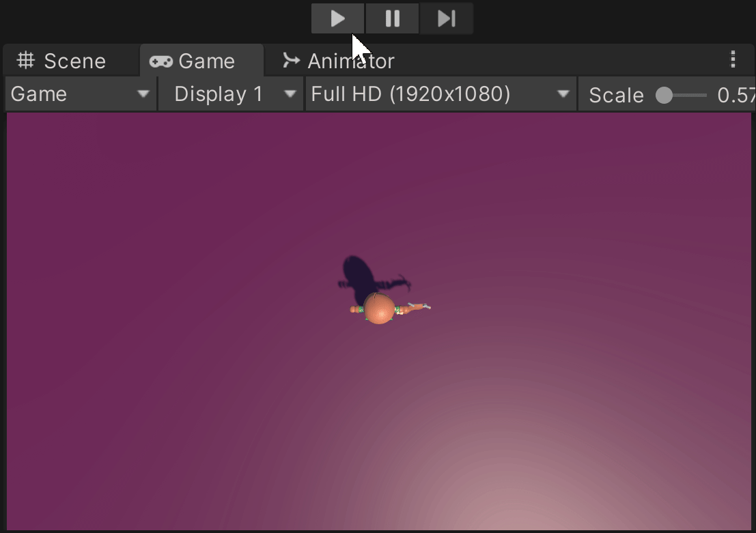Viewport: 756px width, 533px height.
Task: Click the scale value reading 0.57
Action: point(740,95)
